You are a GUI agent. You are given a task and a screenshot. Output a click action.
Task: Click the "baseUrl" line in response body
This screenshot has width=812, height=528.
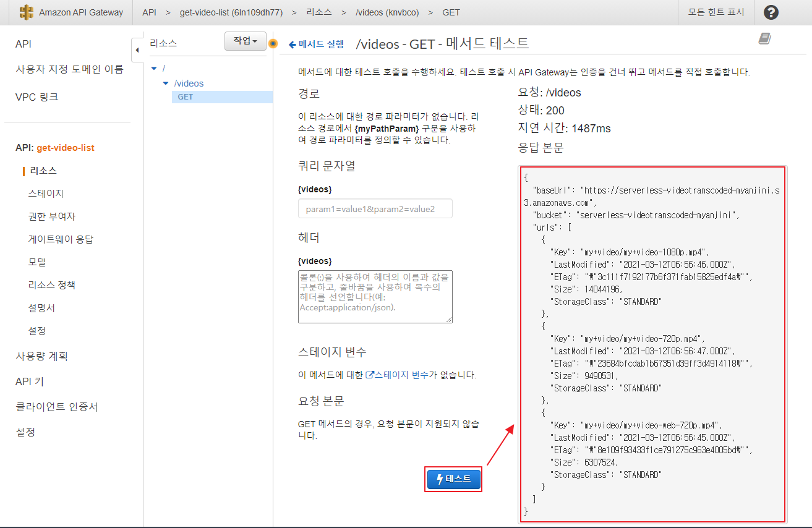[x=651, y=196]
